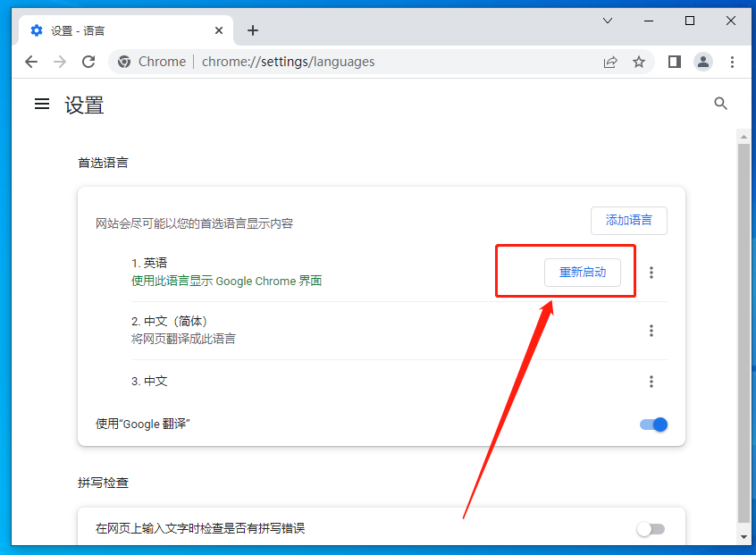
Task: Reload the page with the refresh icon
Action: pos(88,62)
